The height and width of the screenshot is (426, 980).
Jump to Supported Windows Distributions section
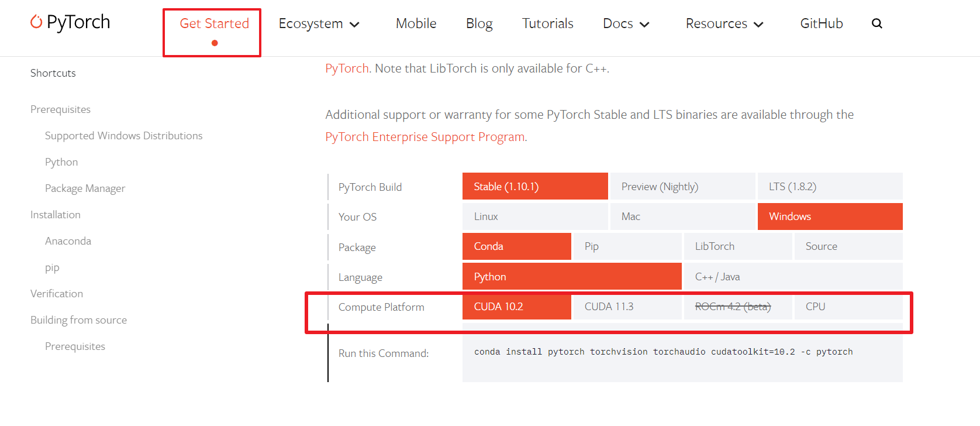[x=123, y=136]
